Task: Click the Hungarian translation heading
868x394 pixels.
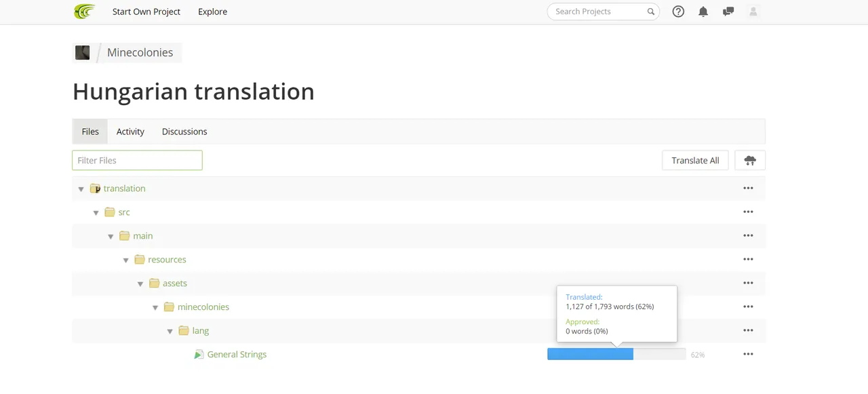Action: pos(193,92)
